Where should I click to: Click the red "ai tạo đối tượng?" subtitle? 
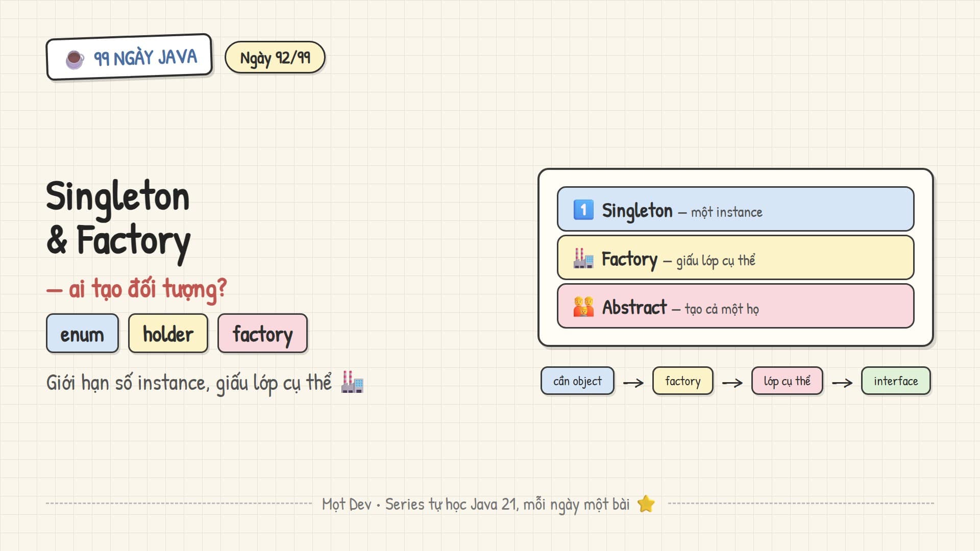click(136, 289)
